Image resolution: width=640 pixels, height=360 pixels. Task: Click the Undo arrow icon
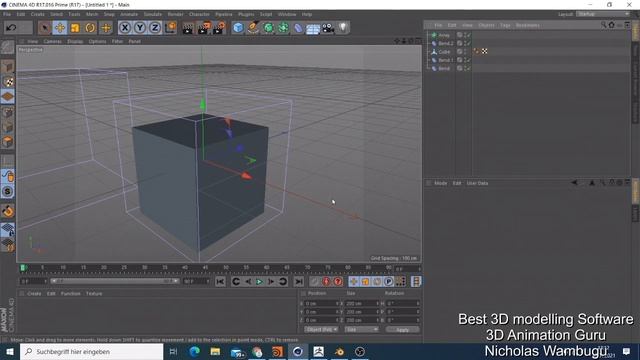coord(11,28)
